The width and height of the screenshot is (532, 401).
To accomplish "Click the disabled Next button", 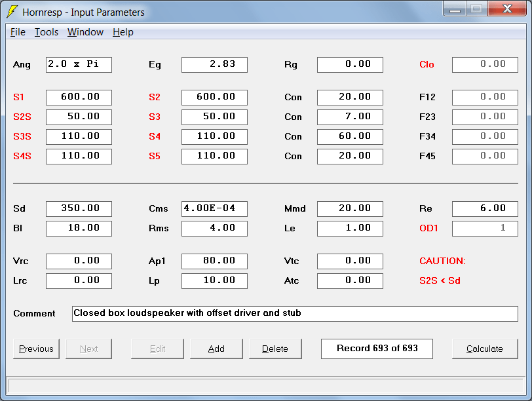I will coord(88,349).
